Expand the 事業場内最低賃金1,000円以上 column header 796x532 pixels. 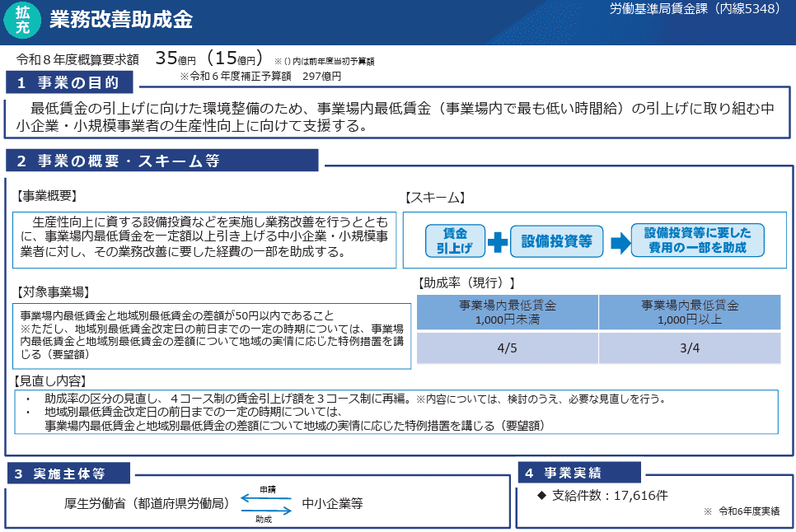pyautogui.click(x=690, y=312)
